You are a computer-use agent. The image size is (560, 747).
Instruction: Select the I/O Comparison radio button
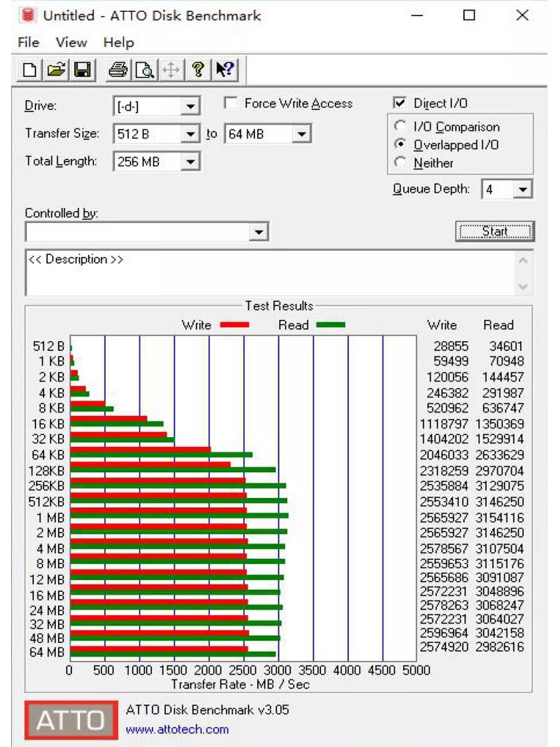pyautogui.click(x=401, y=126)
